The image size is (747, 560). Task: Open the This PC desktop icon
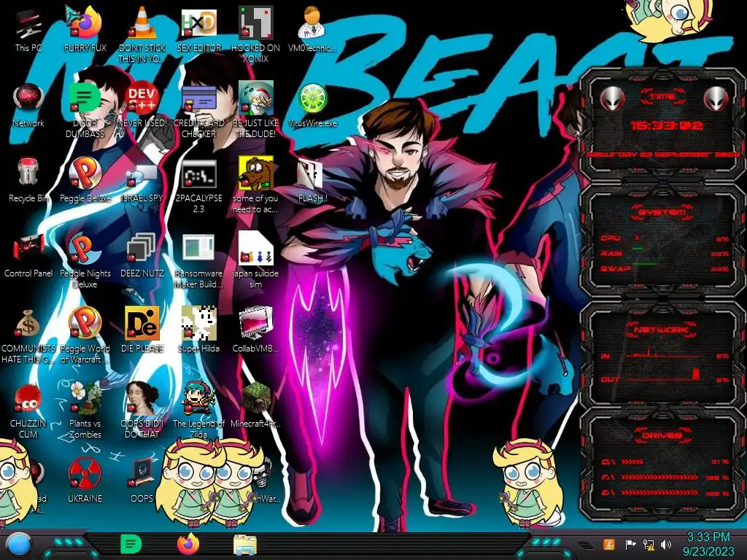(28, 30)
